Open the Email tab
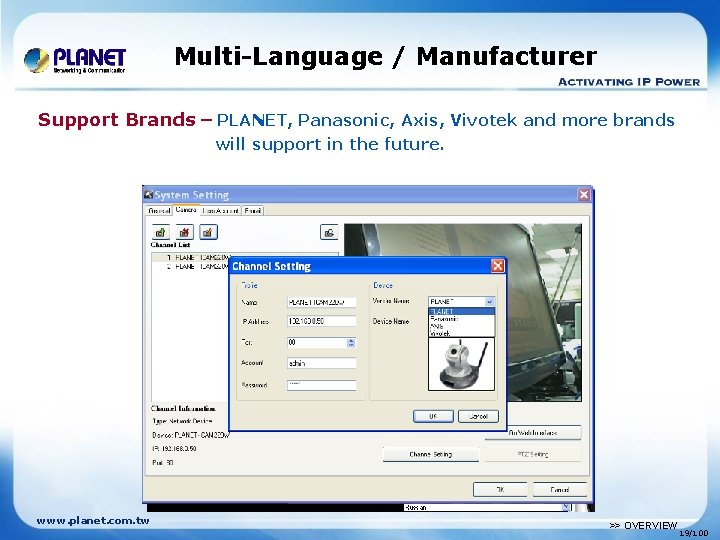Screen dimensions: 720x540 (x=253, y=211)
